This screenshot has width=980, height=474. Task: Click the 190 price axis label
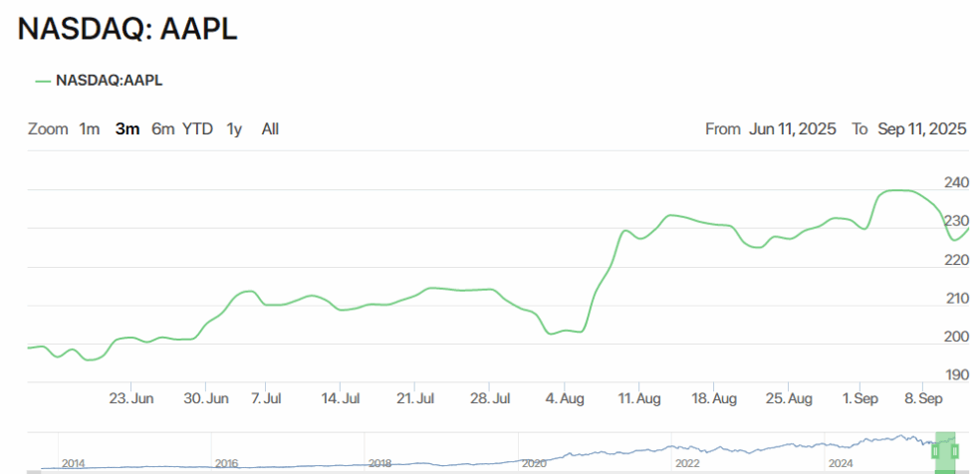[x=957, y=374]
